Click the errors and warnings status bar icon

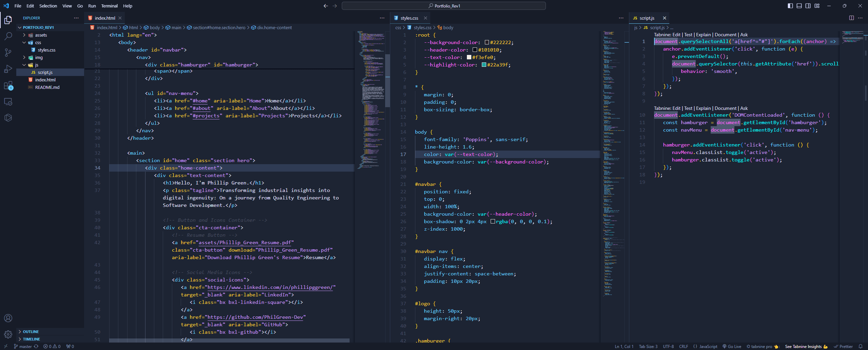click(51, 346)
